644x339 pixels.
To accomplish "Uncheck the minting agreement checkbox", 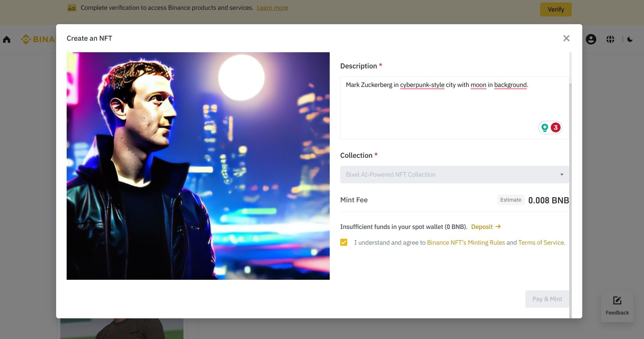I will click(344, 242).
